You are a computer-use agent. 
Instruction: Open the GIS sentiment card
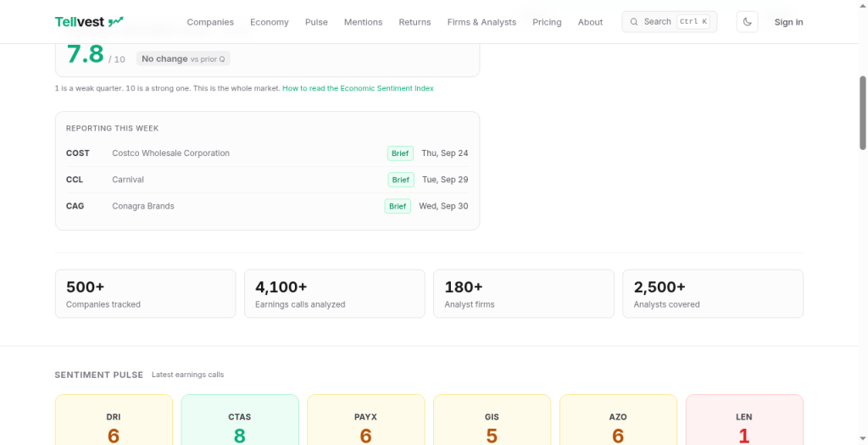(x=492, y=420)
